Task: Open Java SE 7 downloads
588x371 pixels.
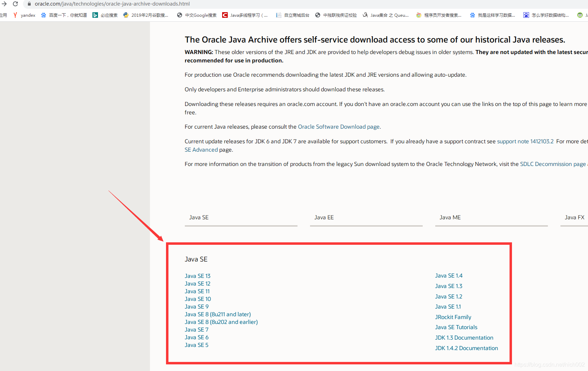Action: (x=197, y=330)
